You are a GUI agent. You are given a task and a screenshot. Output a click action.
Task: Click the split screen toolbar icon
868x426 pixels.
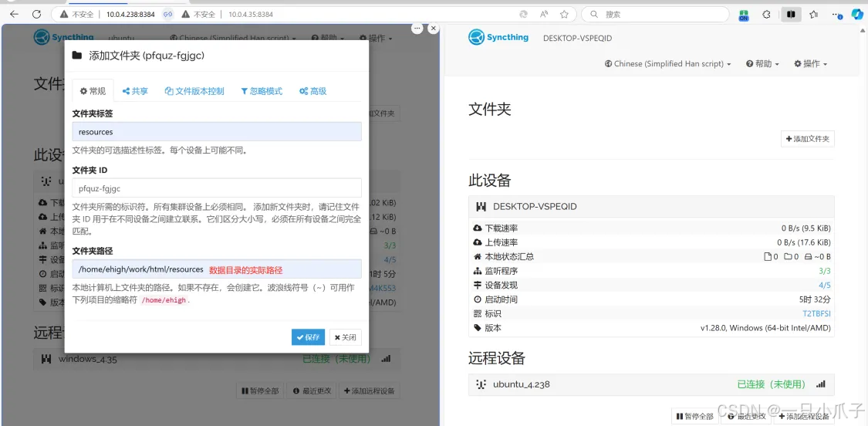pos(791,15)
